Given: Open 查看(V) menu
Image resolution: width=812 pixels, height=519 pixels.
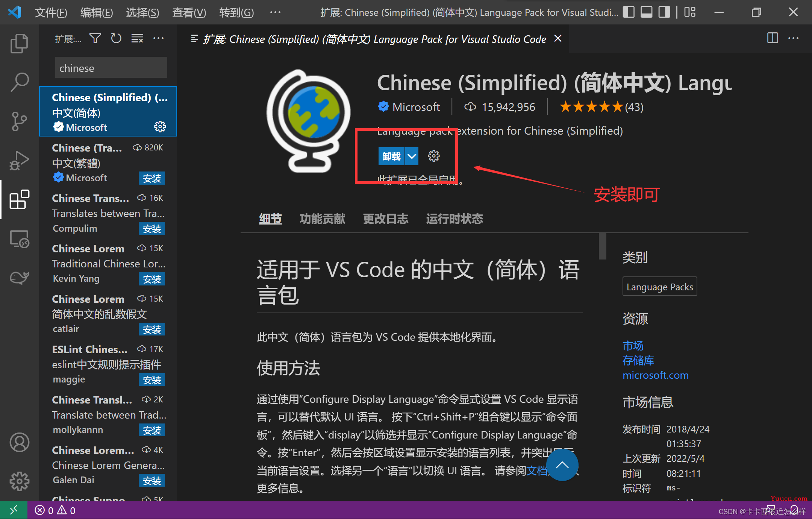Looking at the screenshot, I should [x=189, y=12].
